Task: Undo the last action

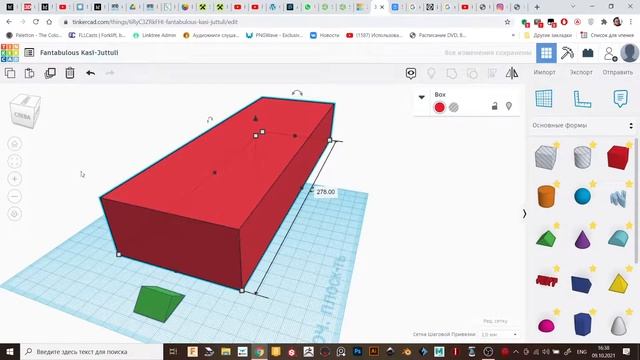Action: tap(90, 73)
